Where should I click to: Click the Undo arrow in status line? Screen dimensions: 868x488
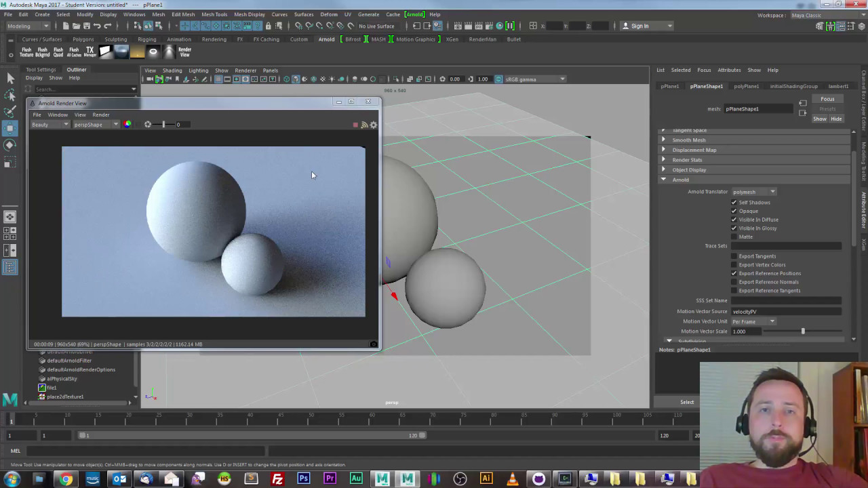point(97,26)
